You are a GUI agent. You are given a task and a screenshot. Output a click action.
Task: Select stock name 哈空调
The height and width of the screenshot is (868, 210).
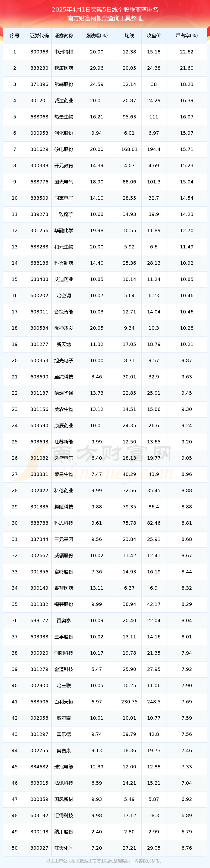pos(64,296)
